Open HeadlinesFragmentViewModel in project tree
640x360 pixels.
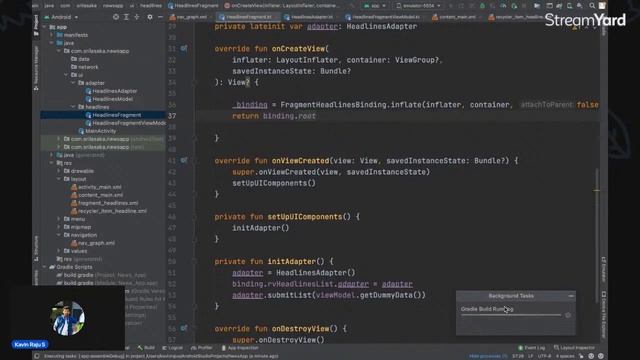[125, 123]
